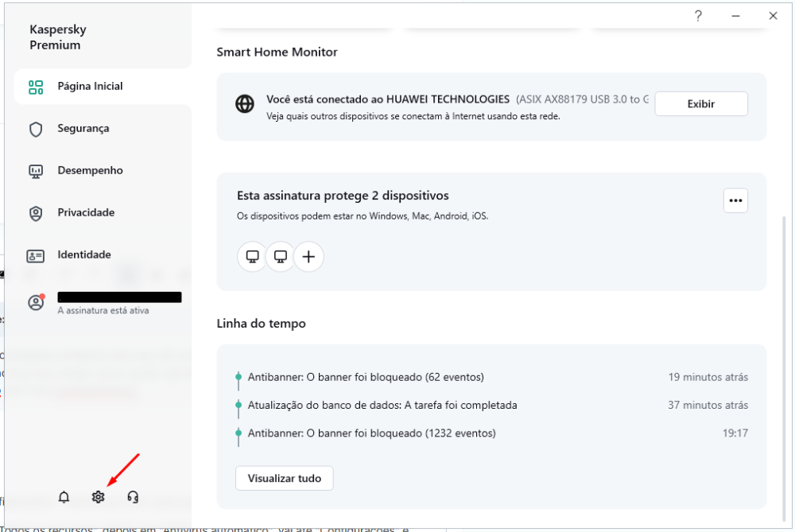Click the timeline marker for 1232 eventos
This screenshot has width=795, height=532.
tap(238, 433)
